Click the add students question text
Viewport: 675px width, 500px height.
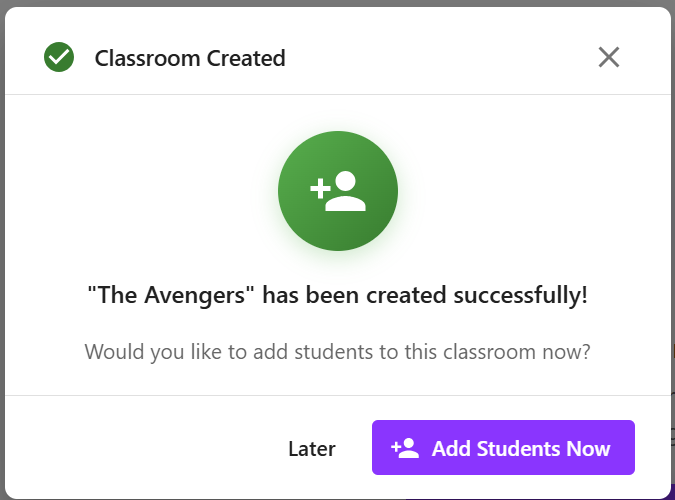tap(338, 352)
